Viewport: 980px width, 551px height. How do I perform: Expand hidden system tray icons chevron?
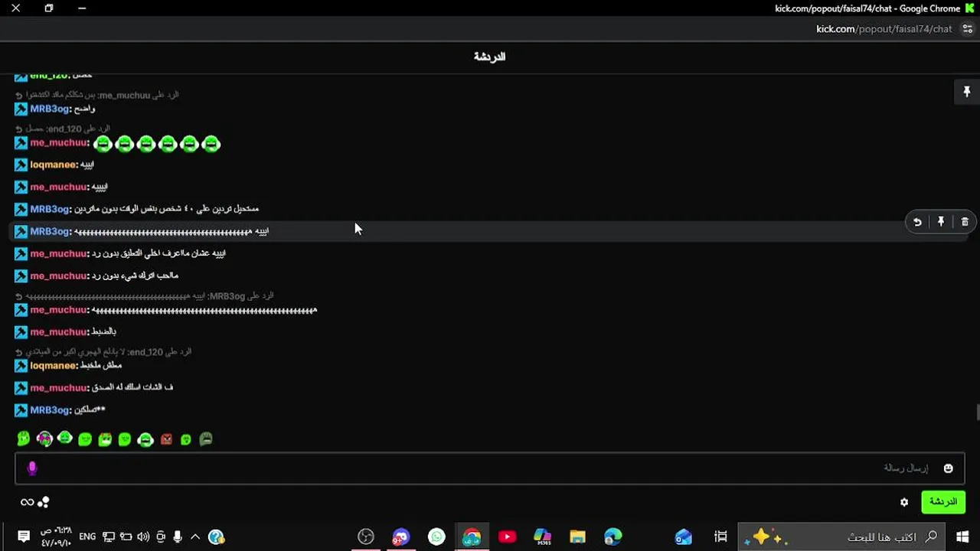click(195, 536)
